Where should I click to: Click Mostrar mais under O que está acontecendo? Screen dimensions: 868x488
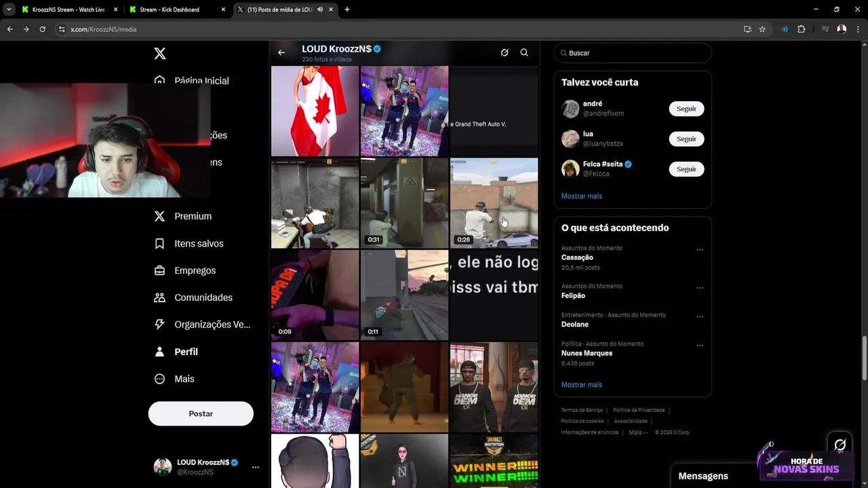[x=582, y=384]
